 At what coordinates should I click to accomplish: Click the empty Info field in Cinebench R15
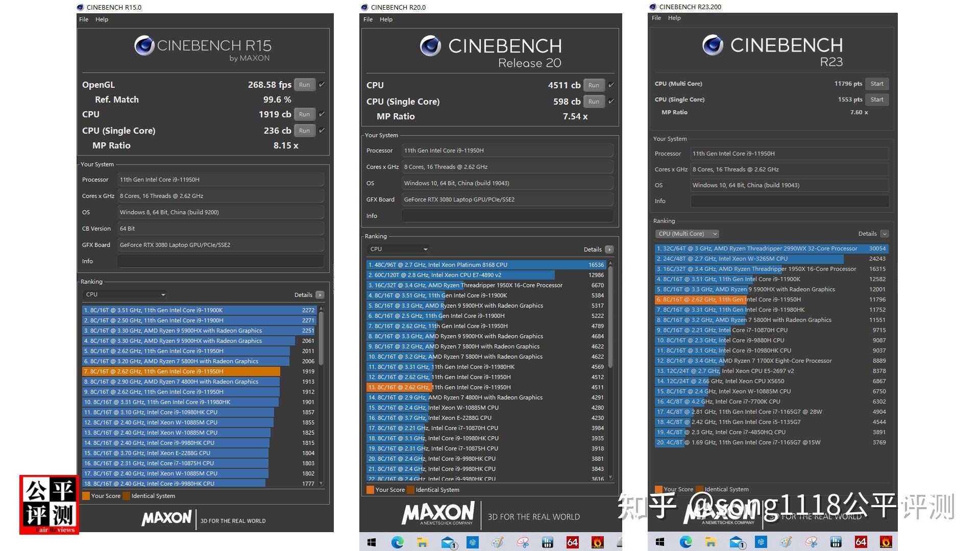point(220,261)
